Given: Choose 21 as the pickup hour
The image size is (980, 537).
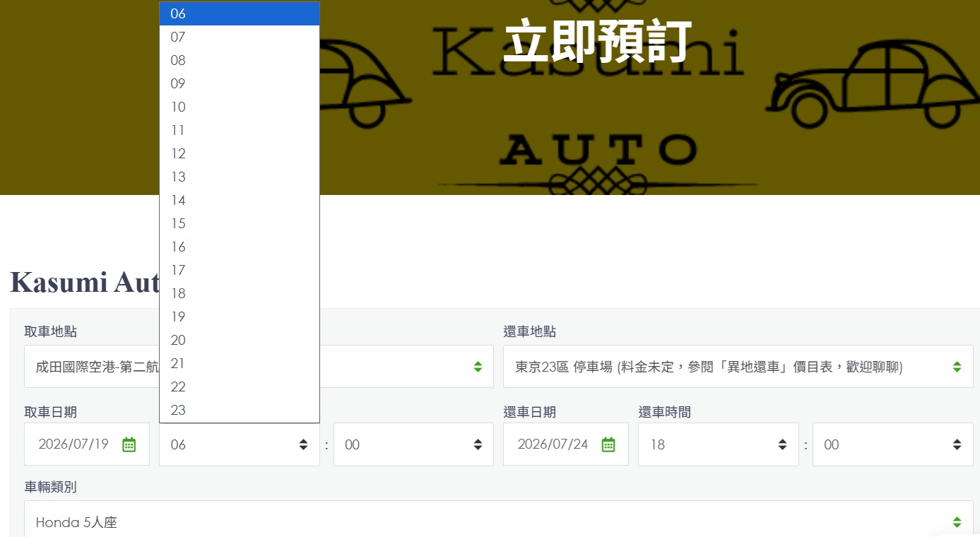Looking at the screenshot, I should click(x=240, y=363).
